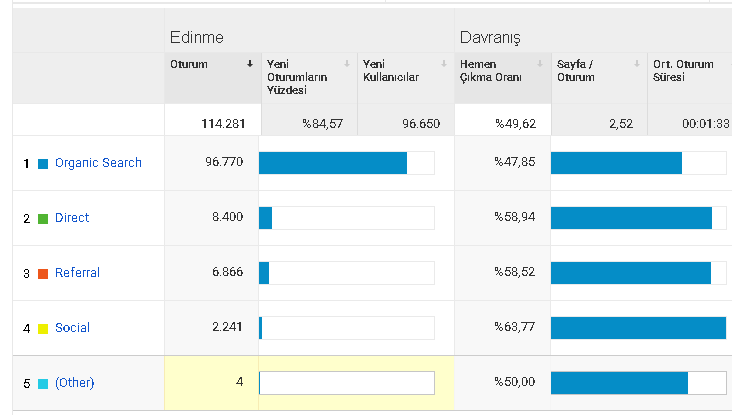Click Organic Search sessions 96.770
The height and width of the screenshot is (416, 732).
tap(224, 162)
